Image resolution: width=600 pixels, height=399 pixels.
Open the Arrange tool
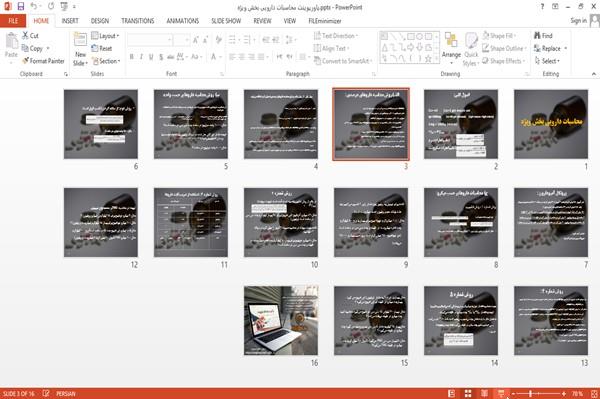[x=451, y=48]
